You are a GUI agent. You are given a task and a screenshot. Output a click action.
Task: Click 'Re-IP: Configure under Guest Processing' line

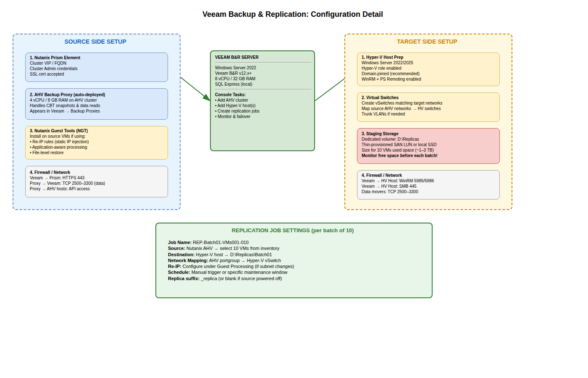[x=231, y=266]
